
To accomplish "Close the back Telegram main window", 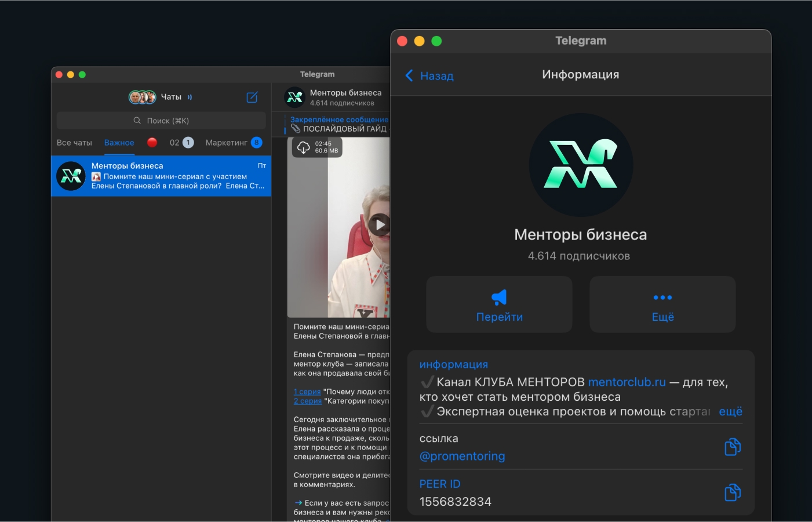I will [x=59, y=74].
